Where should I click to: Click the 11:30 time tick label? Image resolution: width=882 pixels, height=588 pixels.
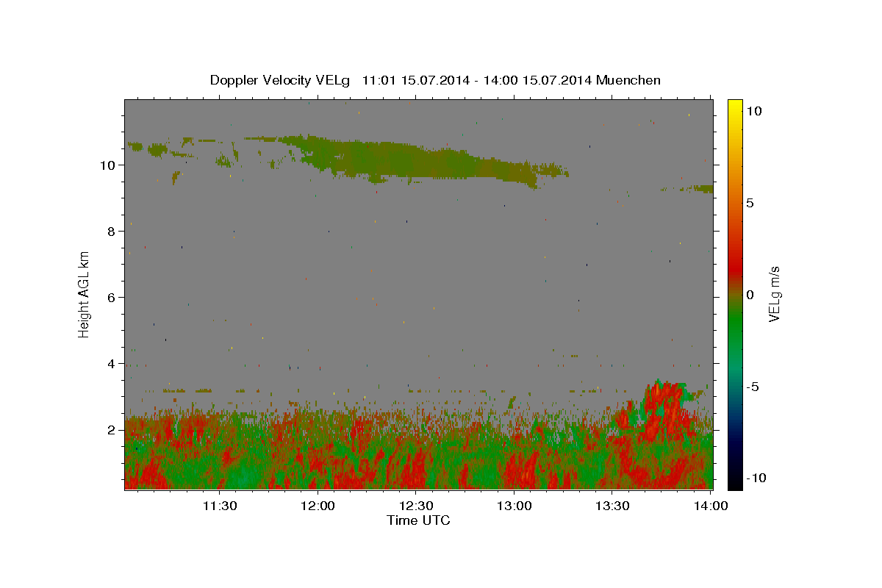220,506
